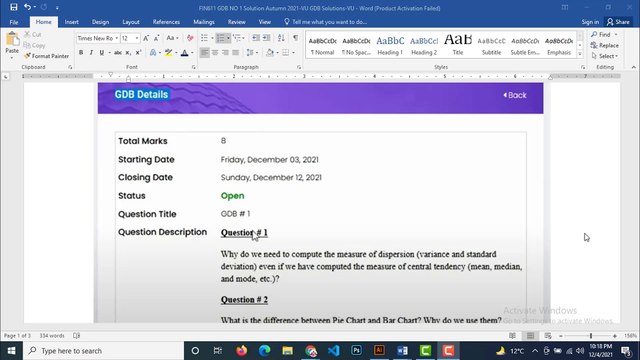Toggle italic formatting
Screen dimensions: 640x360
click(91, 52)
